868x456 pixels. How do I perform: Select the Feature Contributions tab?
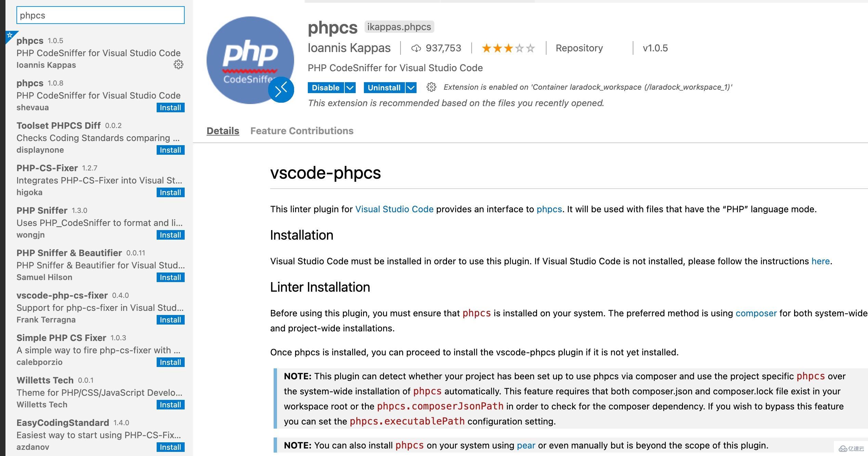[302, 130]
